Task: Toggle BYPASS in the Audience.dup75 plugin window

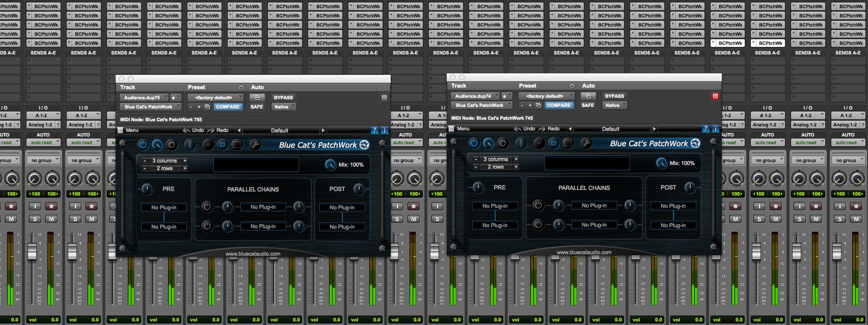Action: point(283,98)
